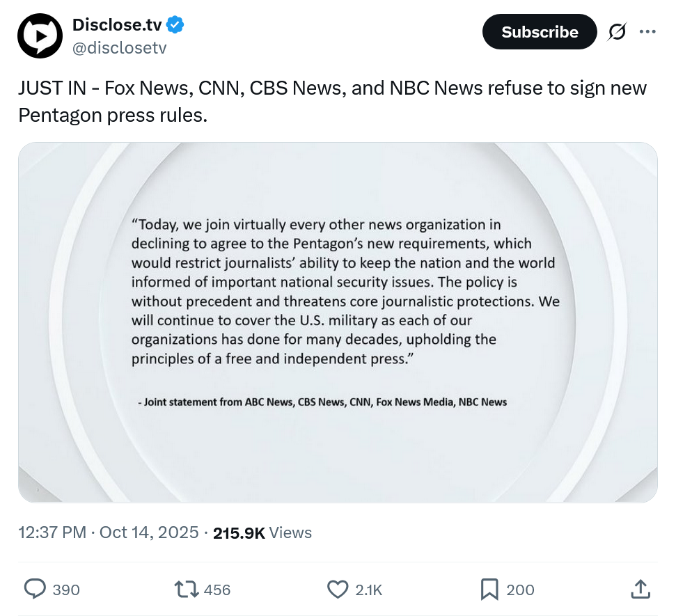Click the 2.1K likes count
676x616 pixels.
pyautogui.click(x=368, y=590)
